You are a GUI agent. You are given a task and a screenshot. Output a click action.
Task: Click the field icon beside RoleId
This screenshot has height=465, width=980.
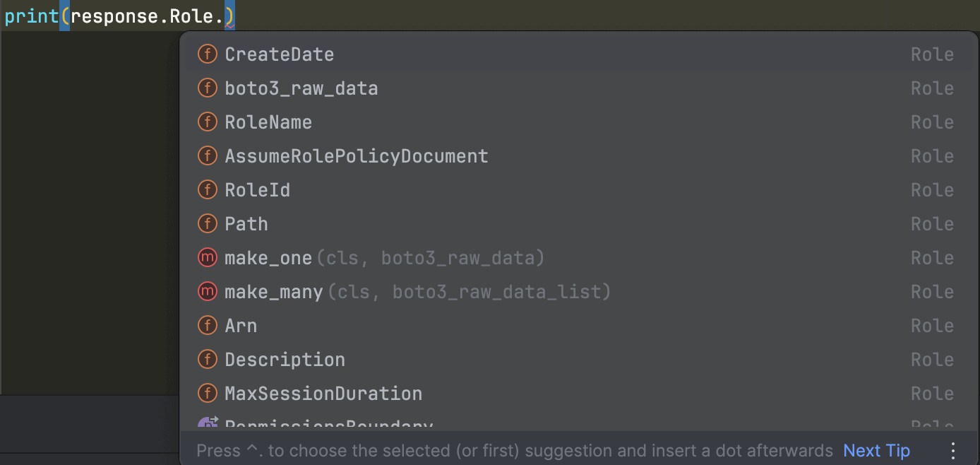tap(207, 190)
